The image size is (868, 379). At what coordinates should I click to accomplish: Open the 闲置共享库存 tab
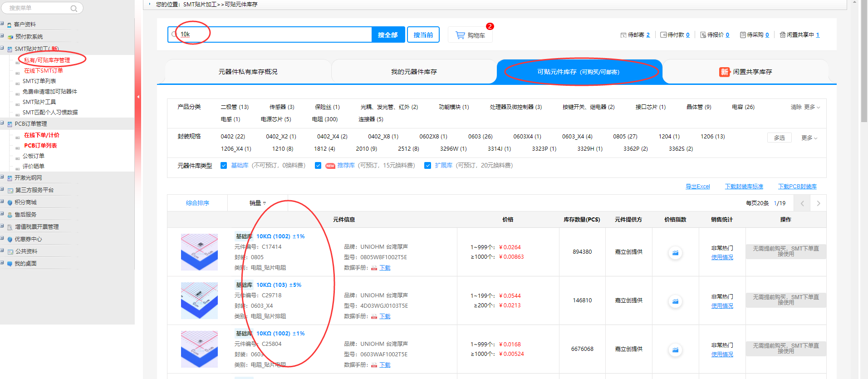pos(745,72)
